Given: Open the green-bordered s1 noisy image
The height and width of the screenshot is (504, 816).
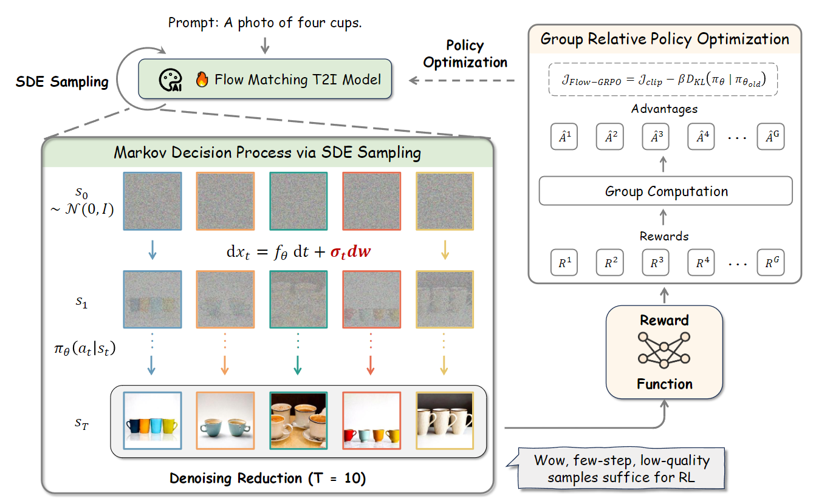Looking at the screenshot, I should point(299,299).
